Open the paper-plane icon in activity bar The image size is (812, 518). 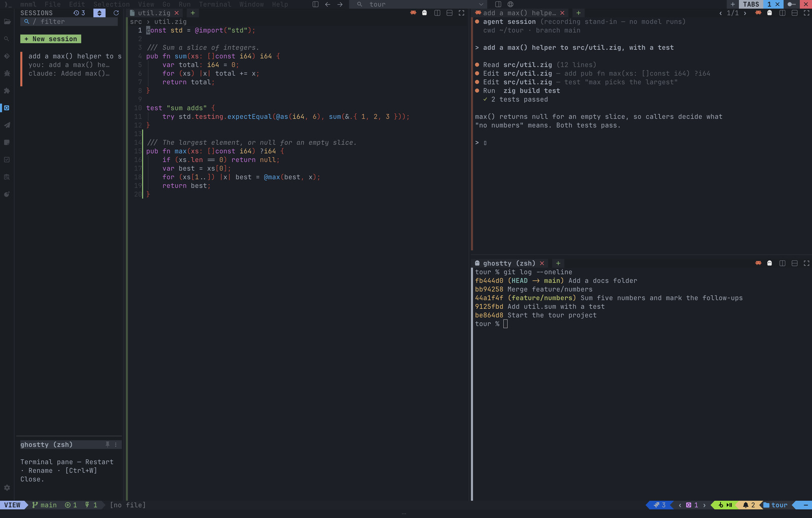click(7, 125)
